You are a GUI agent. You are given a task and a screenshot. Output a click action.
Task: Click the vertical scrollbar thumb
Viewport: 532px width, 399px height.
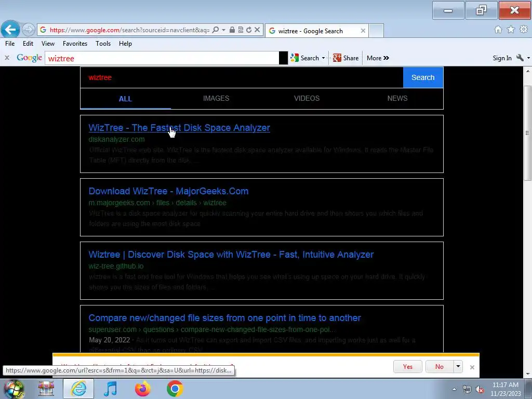(528, 132)
